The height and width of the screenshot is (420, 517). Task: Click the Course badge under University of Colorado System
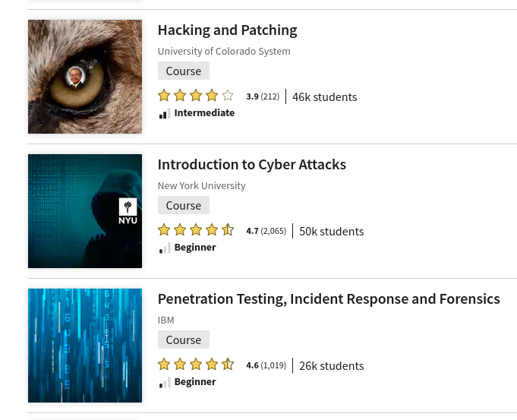[183, 71]
